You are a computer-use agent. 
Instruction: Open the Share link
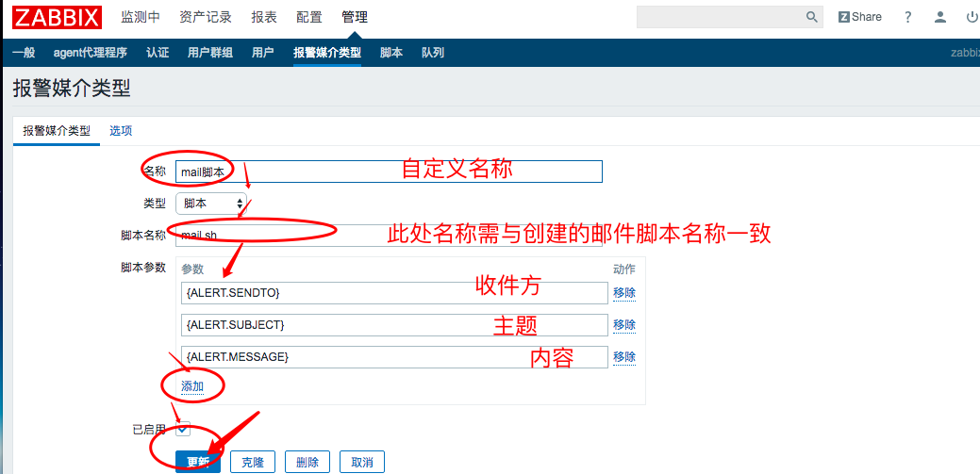click(x=860, y=17)
